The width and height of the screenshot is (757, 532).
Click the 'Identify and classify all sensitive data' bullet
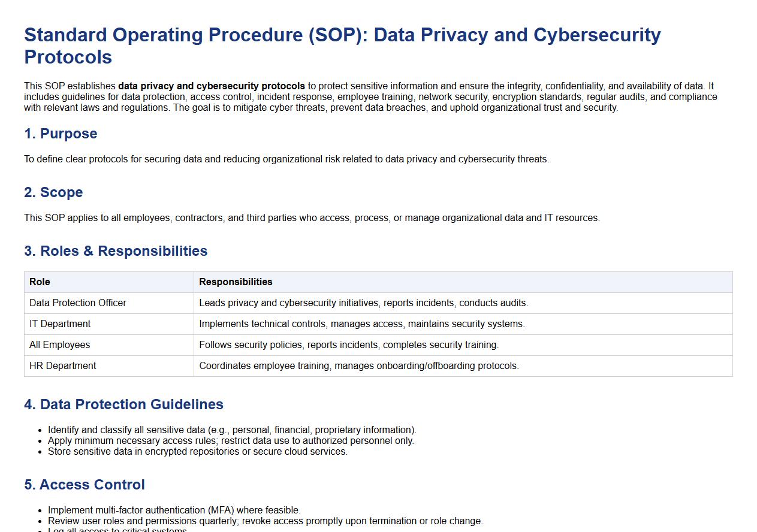[x=232, y=430]
